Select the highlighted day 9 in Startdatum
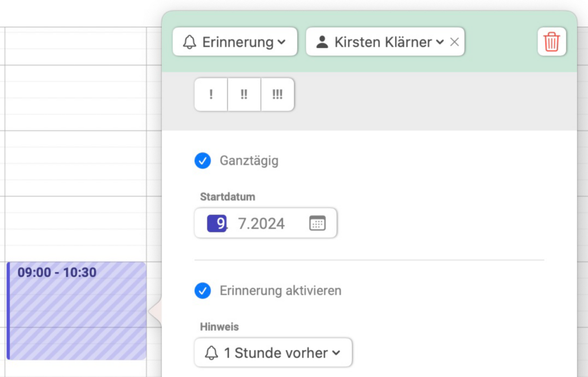The width and height of the screenshot is (588, 377). click(x=216, y=223)
